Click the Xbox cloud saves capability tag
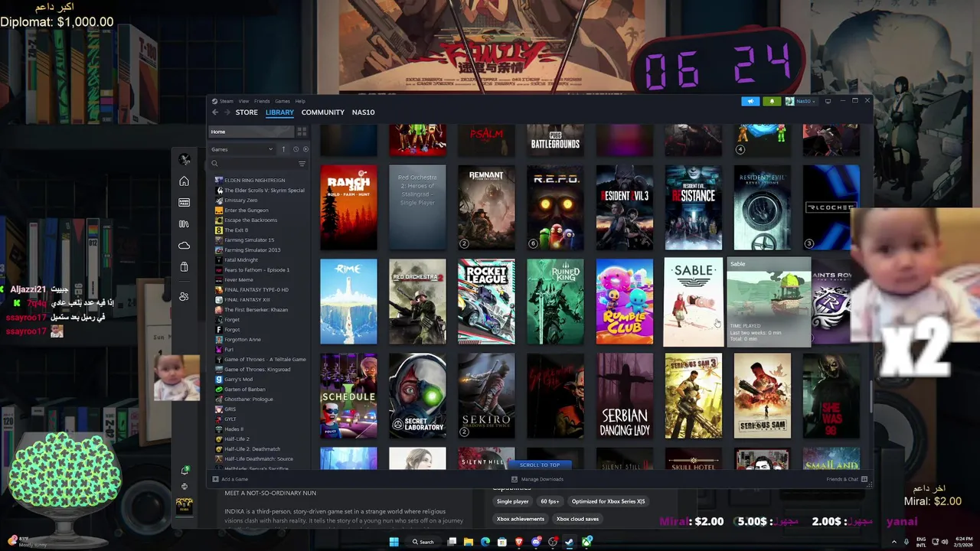This screenshot has height=551, width=980. [577, 519]
